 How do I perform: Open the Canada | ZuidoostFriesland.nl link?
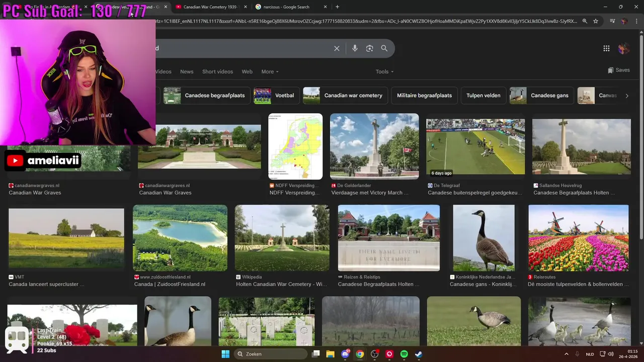pyautogui.click(x=170, y=284)
